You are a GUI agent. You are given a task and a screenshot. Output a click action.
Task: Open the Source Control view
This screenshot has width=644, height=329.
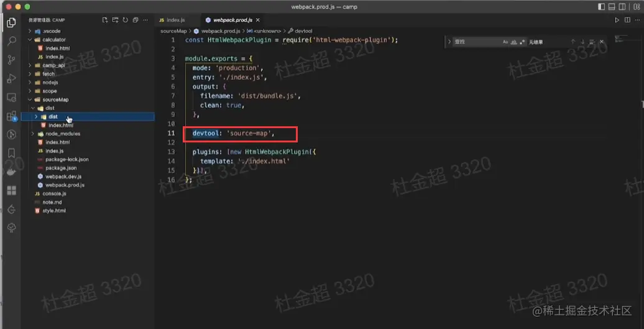(11, 60)
